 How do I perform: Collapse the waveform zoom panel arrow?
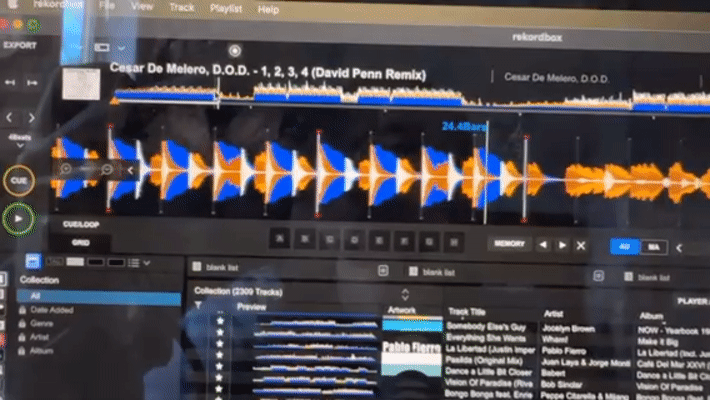[130, 170]
